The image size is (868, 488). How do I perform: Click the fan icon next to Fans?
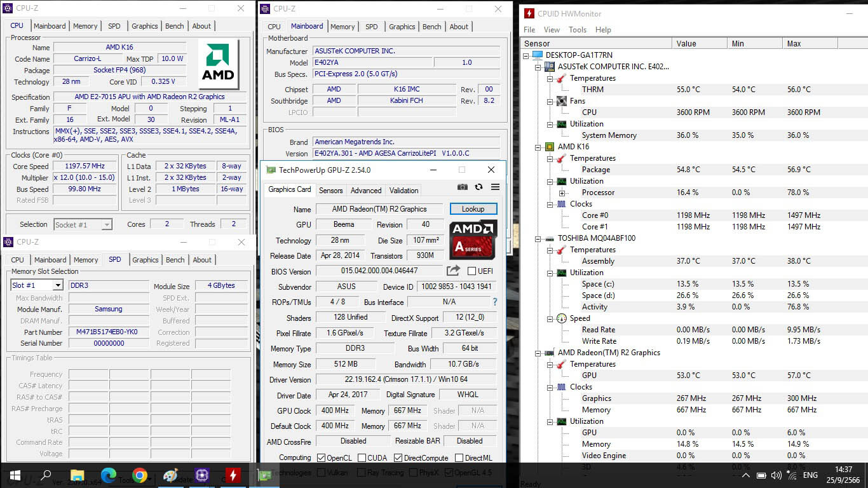pyautogui.click(x=562, y=101)
